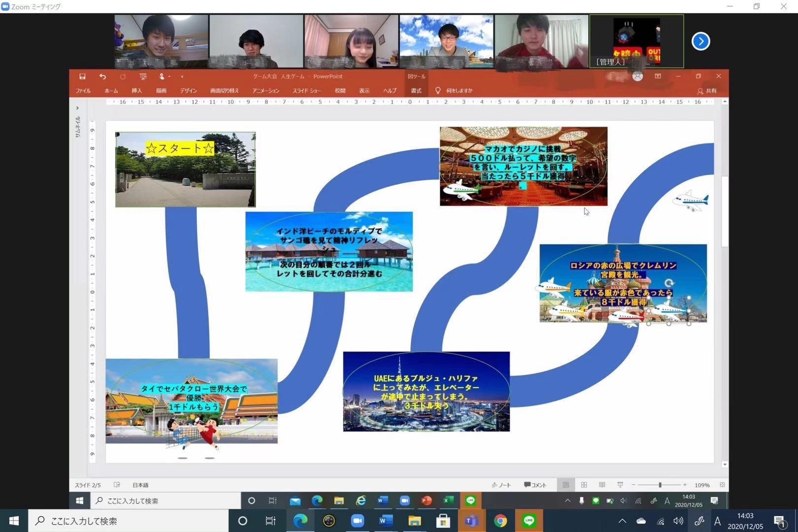Open Google Chrome from outer taskbar

500,521
